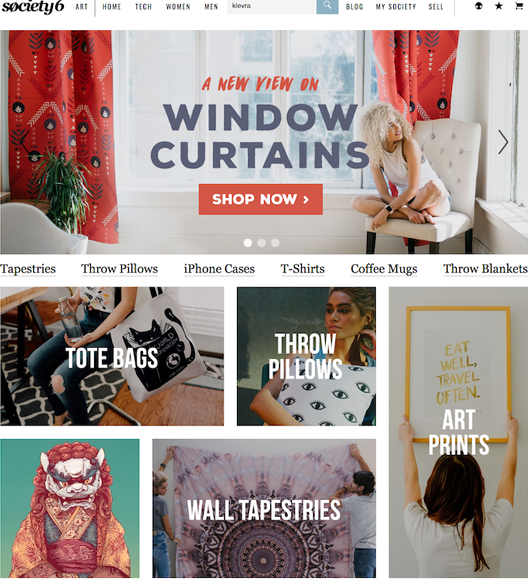
Task: Open the iPhone Cases link
Action: [x=219, y=269]
